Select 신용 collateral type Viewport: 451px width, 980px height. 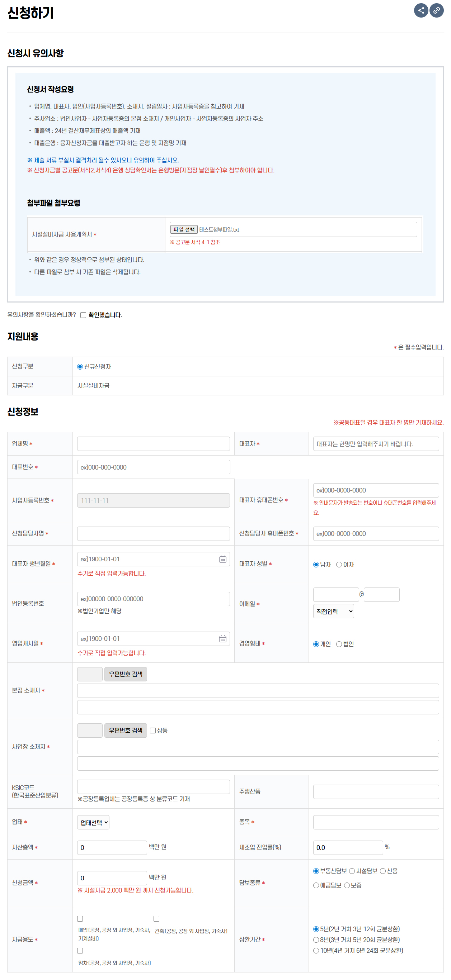click(383, 871)
